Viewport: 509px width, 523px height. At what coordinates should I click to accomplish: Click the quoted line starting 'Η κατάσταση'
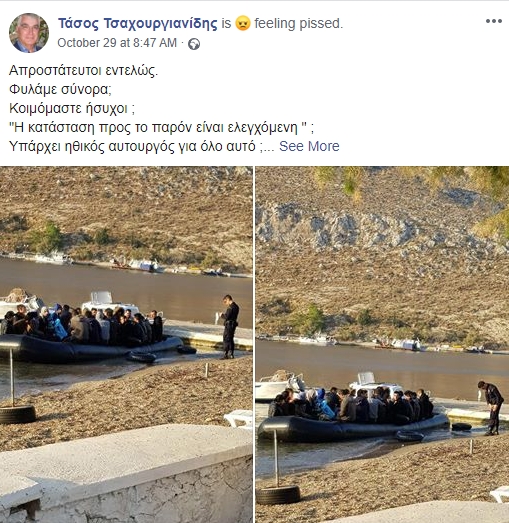161,127
